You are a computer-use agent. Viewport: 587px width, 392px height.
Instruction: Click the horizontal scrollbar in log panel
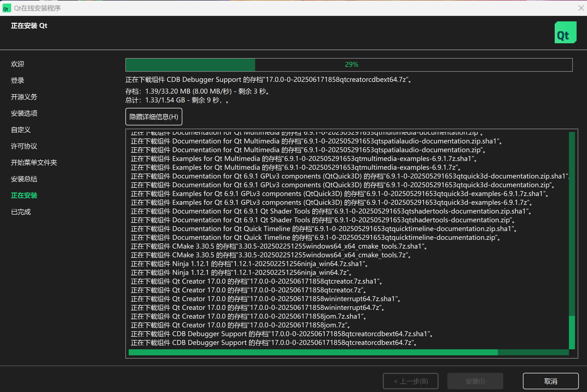(x=313, y=352)
